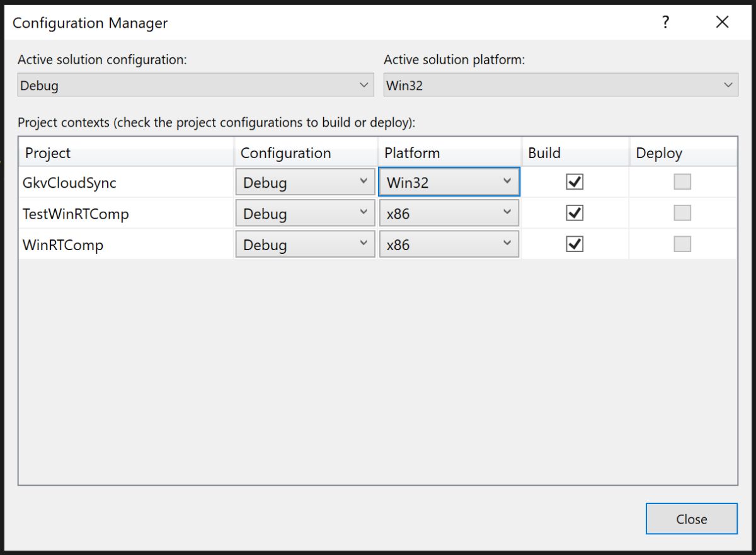Toggle Deploy checkbox for WinRTComp
Viewport: 756px width, 555px height.
coord(682,244)
